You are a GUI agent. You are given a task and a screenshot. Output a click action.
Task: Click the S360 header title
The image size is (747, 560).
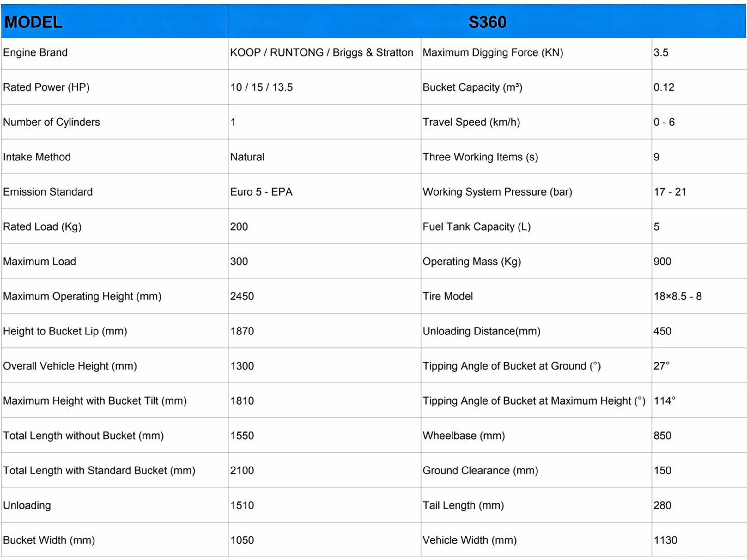487,22
